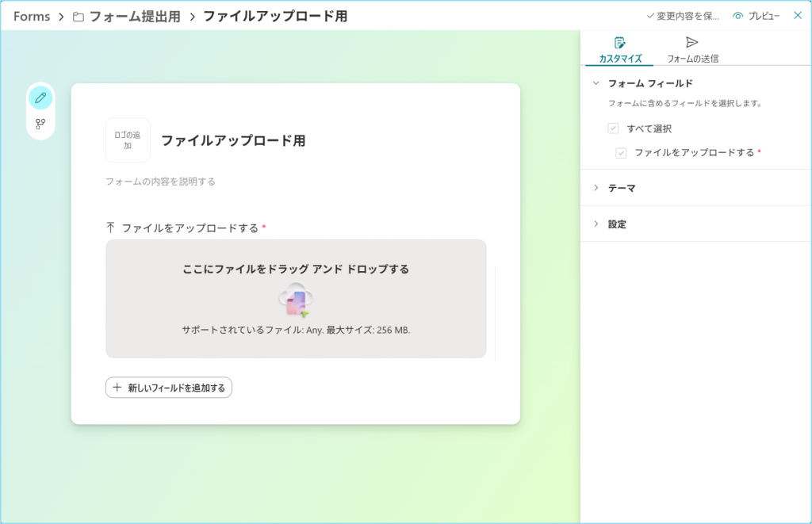Click 新しいフィールドを追加する button
This screenshot has width=812, height=524.
(169, 388)
